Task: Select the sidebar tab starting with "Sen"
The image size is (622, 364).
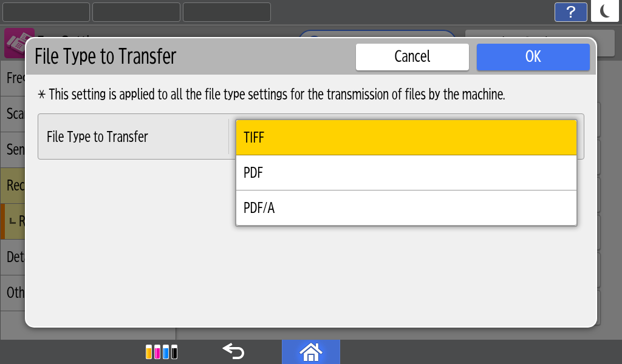Action: [x=13, y=149]
